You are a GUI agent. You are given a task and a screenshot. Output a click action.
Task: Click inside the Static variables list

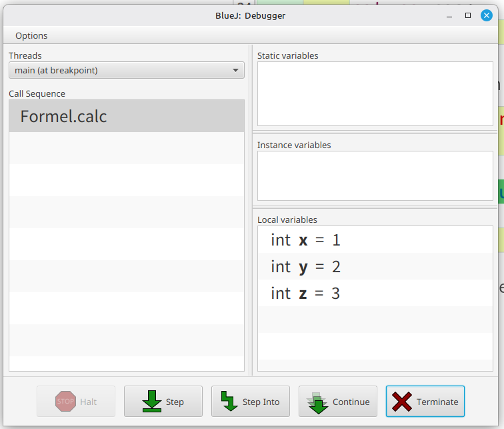click(x=375, y=93)
